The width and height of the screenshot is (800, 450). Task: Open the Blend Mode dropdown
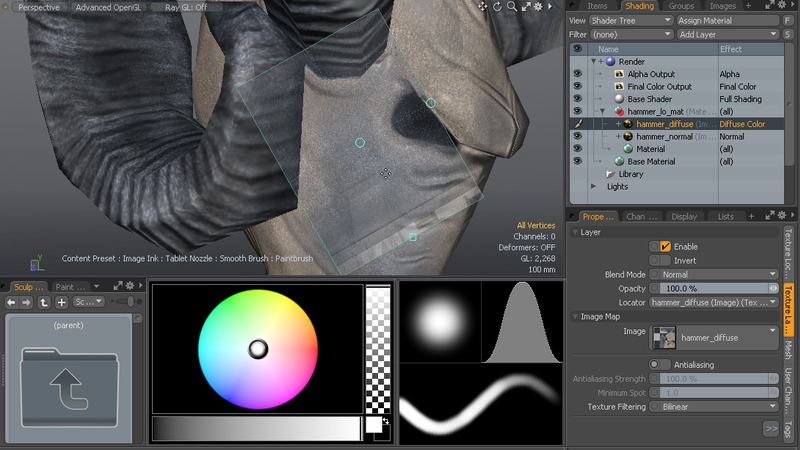714,274
